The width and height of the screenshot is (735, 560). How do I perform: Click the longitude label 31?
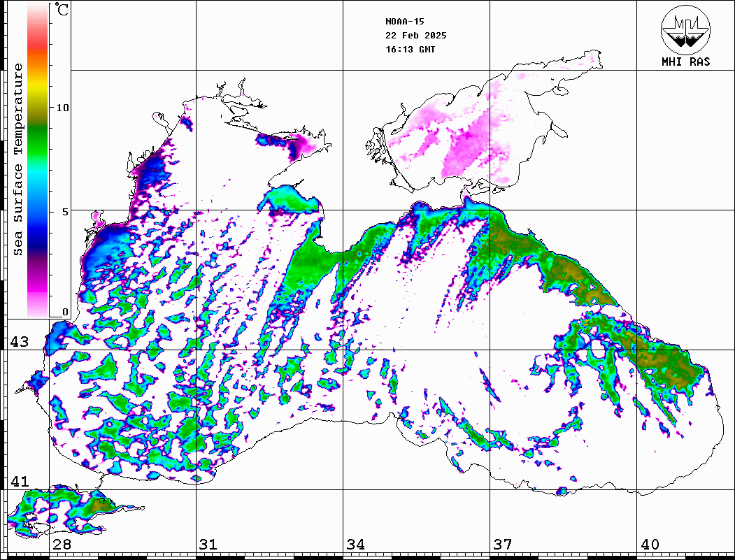click(x=208, y=545)
